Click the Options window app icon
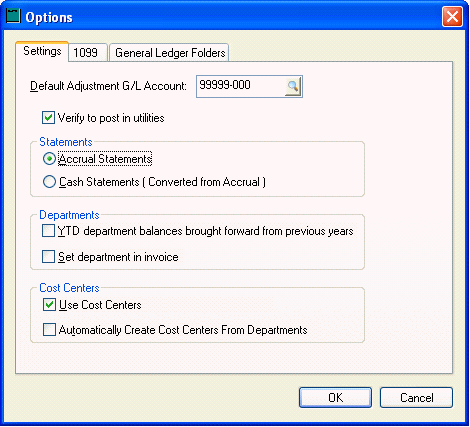The height and width of the screenshot is (427, 470). pos(13,16)
